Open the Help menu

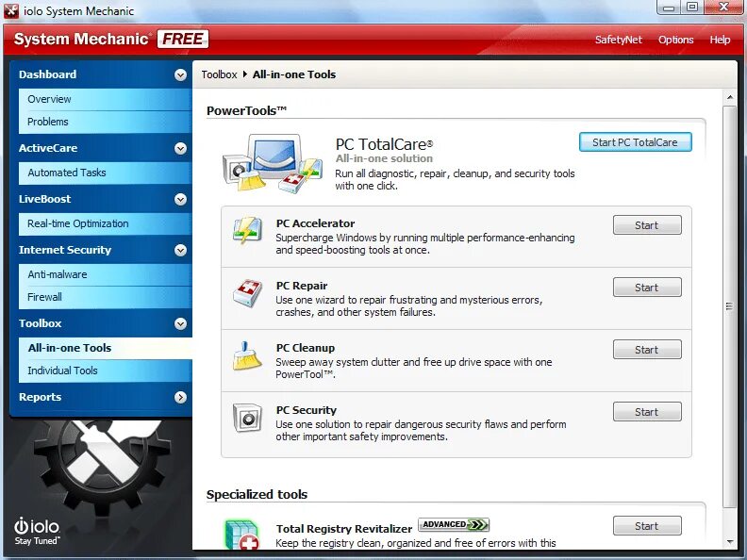click(x=720, y=40)
